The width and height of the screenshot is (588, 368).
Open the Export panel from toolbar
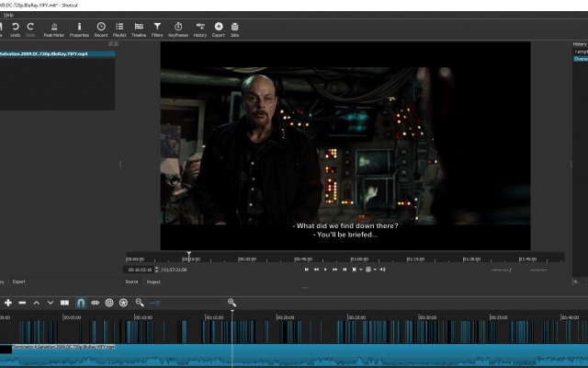tap(219, 29)
